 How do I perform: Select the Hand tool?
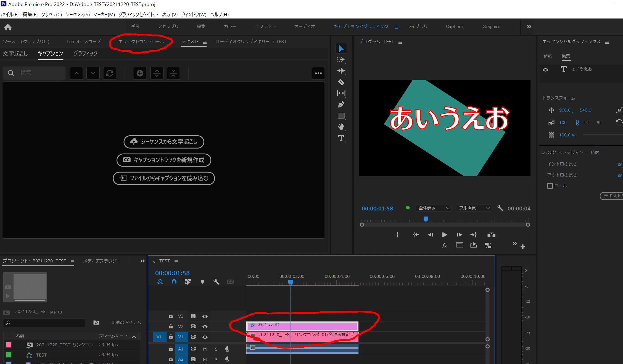point(341,127)
